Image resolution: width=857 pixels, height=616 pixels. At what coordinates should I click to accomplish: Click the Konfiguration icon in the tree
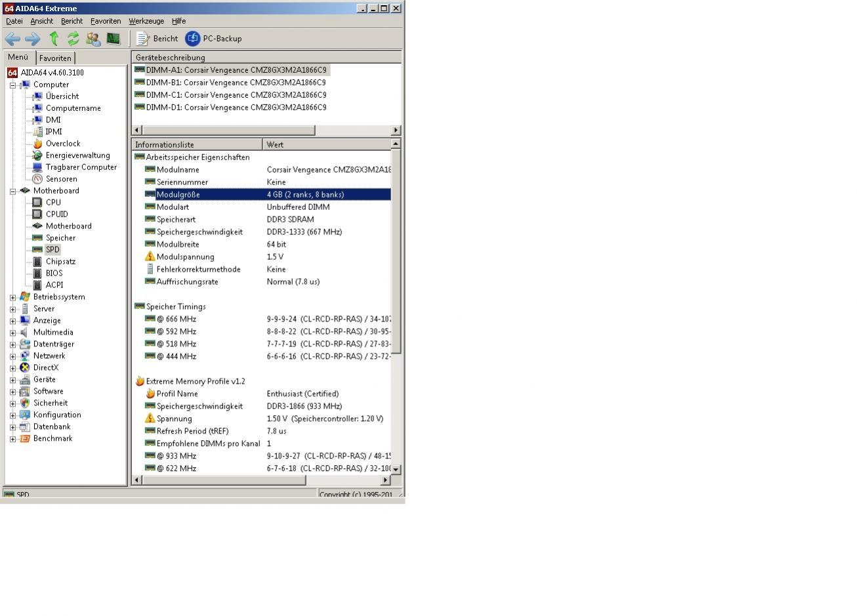25,415
